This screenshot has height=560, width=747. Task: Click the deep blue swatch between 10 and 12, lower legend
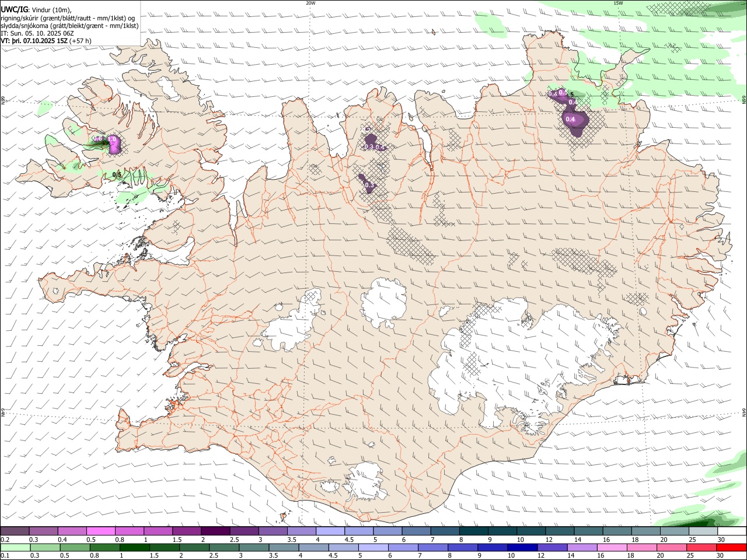[x=522, y=548]
